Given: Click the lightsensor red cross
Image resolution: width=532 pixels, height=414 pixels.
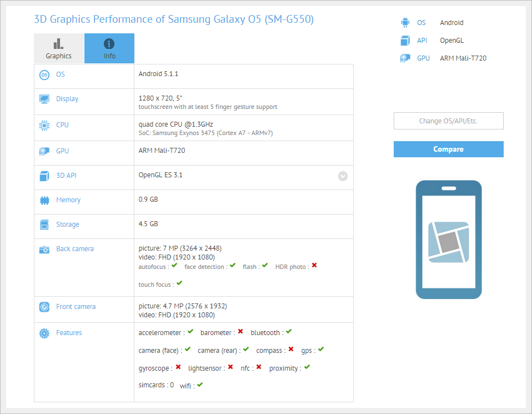Looking at the screenshot, I should point(230,367).
